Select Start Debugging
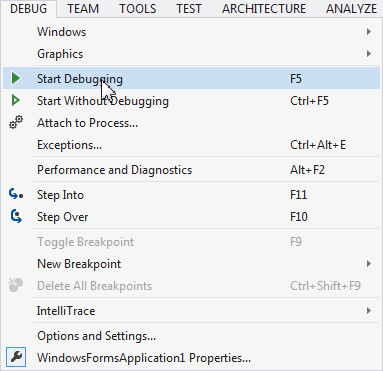This screenshot has width=383, height=371. (191, 79)
